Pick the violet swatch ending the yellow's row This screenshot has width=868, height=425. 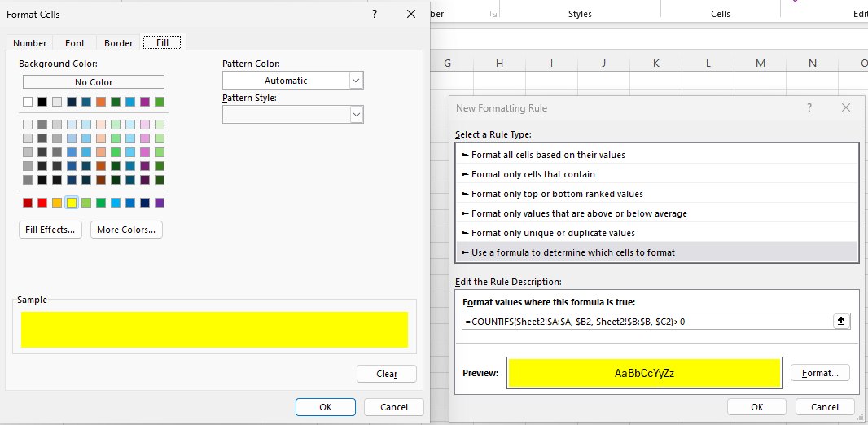click(x=160, y=203)
